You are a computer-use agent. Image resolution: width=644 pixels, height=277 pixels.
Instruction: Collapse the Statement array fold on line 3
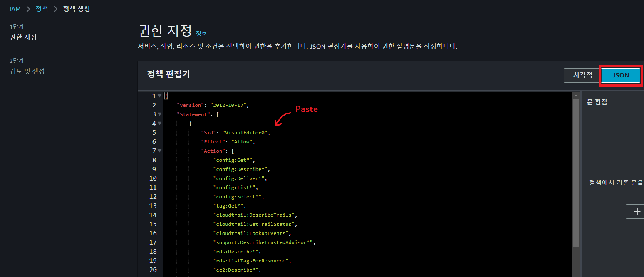tap(159, 114)
